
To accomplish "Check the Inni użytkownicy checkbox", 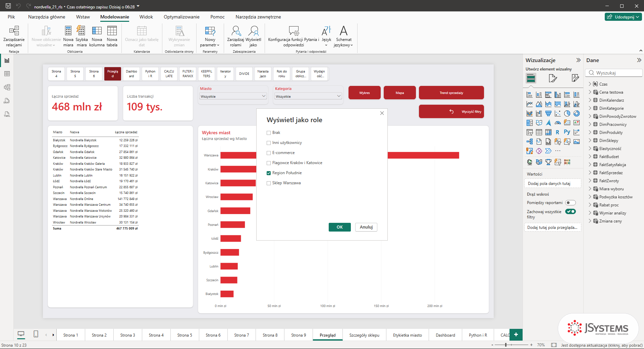I will coord(269,143).
